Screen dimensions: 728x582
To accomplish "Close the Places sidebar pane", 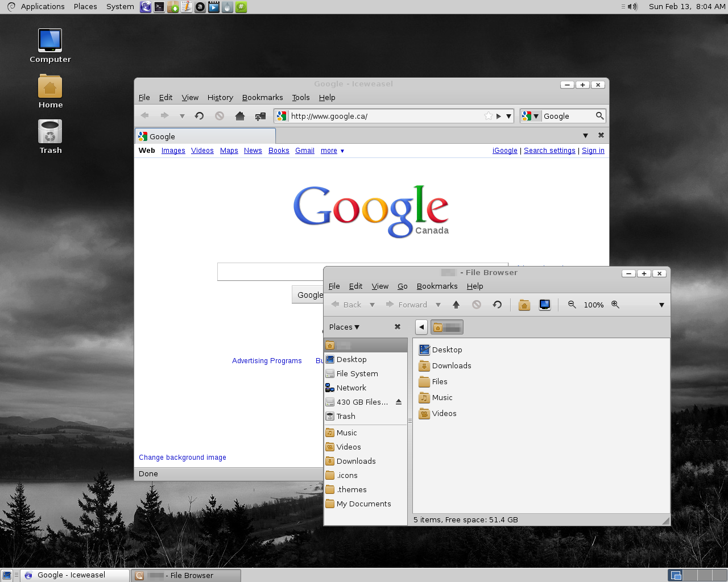I will (398, 327).
